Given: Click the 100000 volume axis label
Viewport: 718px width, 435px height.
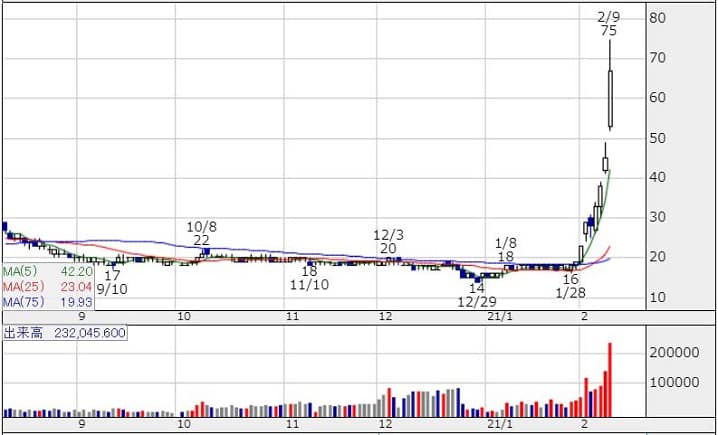Looking at the screenshot, I should click(674, 383).
